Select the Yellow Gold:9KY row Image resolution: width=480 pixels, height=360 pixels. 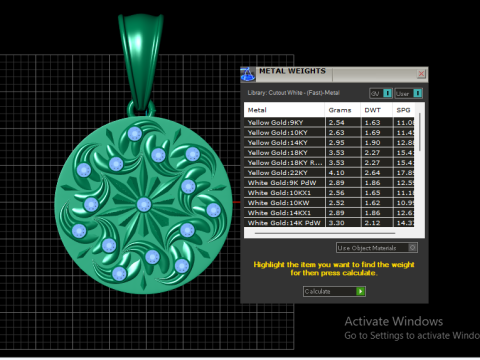tap(329, 122)
